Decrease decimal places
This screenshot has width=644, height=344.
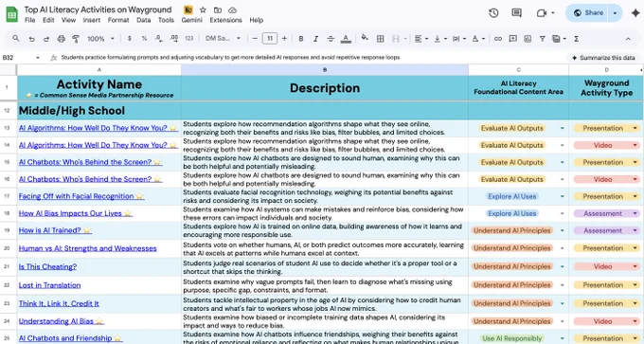[159, 39]
